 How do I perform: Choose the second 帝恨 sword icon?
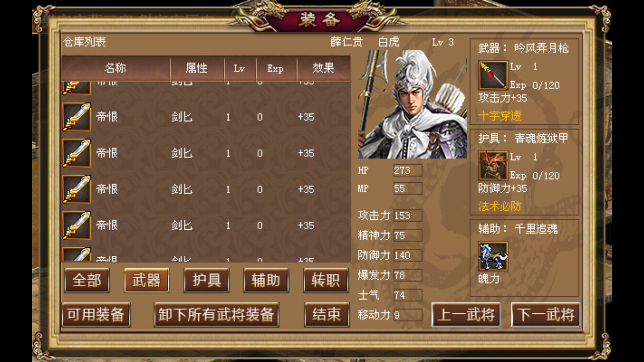pos(77,153)
